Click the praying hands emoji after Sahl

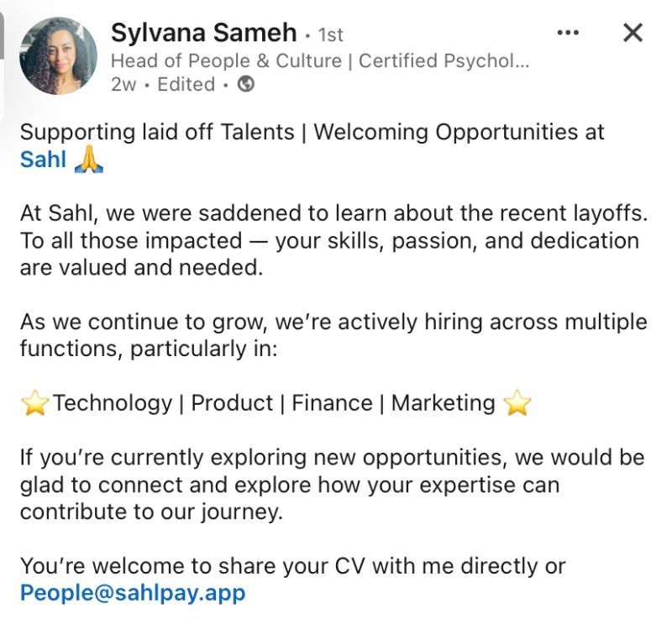pyautogui.click(x=89, y=160)
